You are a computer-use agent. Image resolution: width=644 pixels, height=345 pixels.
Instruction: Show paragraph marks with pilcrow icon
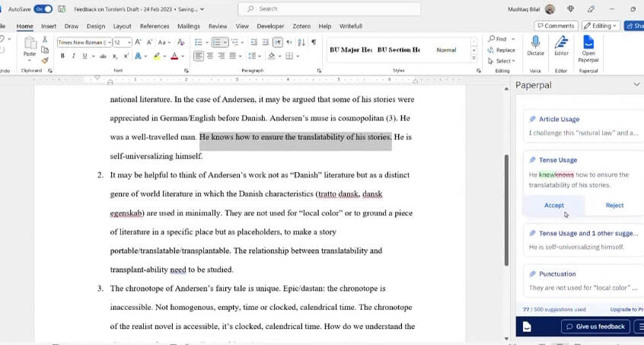click(x=315, y=42)
